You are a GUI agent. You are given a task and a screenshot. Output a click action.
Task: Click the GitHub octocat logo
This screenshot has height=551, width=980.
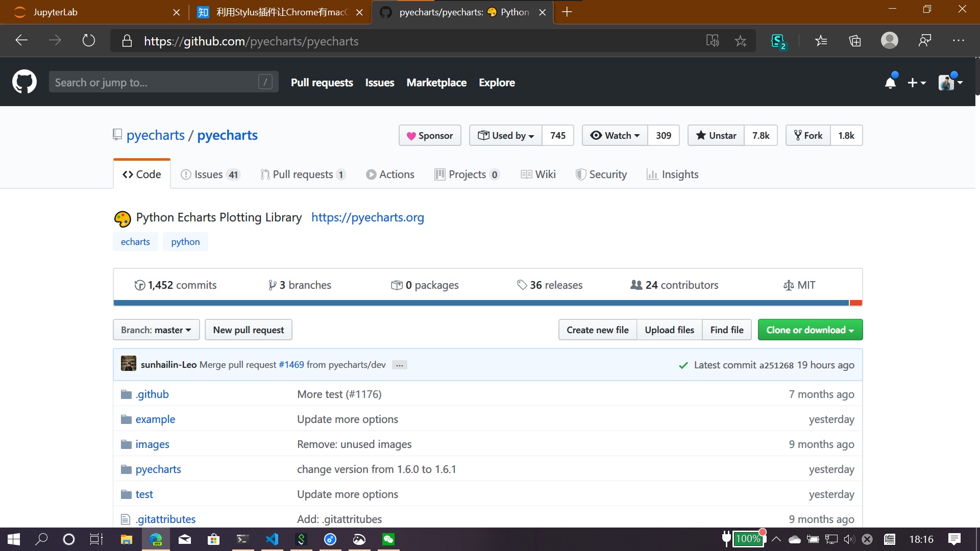click(x=24, y=82)
